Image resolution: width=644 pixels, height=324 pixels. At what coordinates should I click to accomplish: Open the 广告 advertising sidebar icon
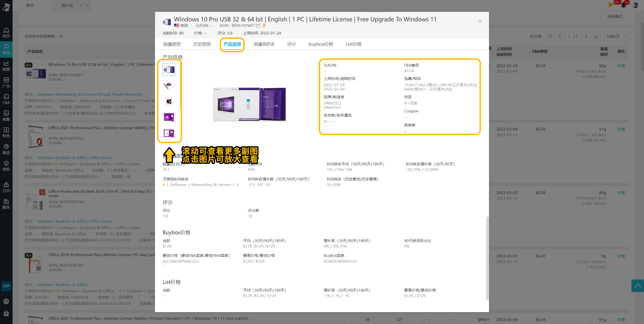pos(6,83)
